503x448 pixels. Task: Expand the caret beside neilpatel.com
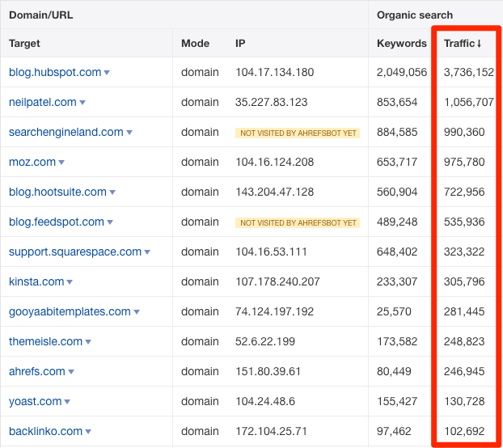coord(82,103)
